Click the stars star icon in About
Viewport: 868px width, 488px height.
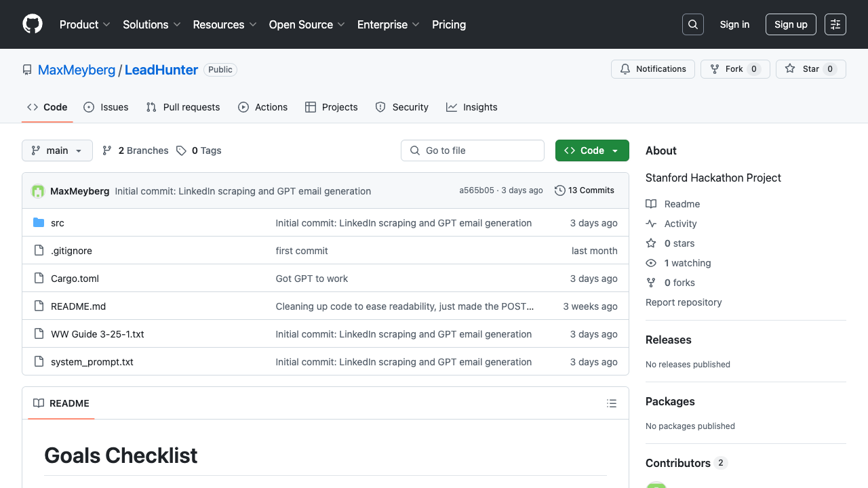click(651, 243)
